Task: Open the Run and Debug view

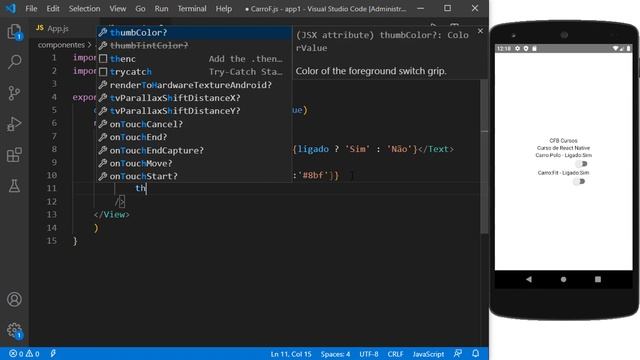Action: pos(14,124)
